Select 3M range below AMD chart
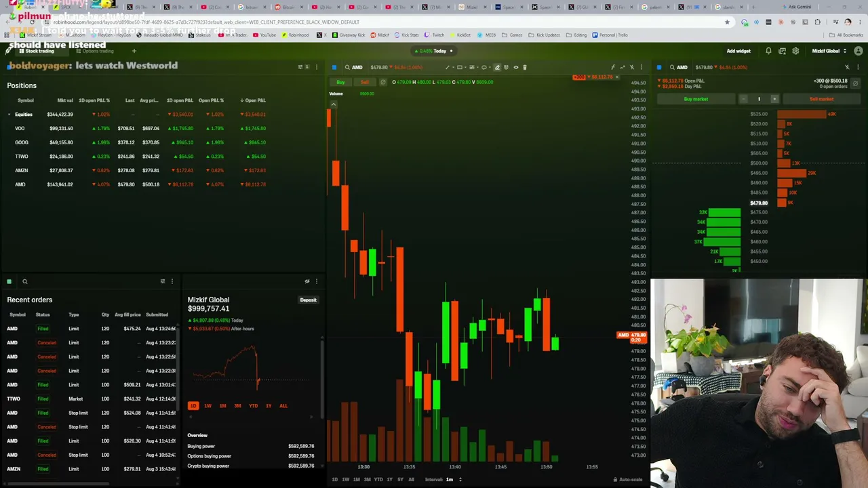The width and height of the screenshot is (868, 488). click(x=367, y=479)
